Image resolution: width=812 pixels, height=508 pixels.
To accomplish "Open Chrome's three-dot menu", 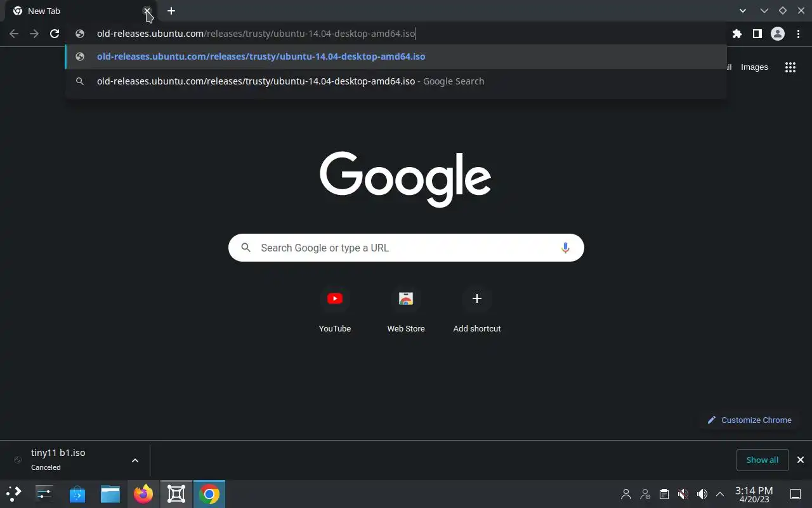I will [x=799, y=34].
